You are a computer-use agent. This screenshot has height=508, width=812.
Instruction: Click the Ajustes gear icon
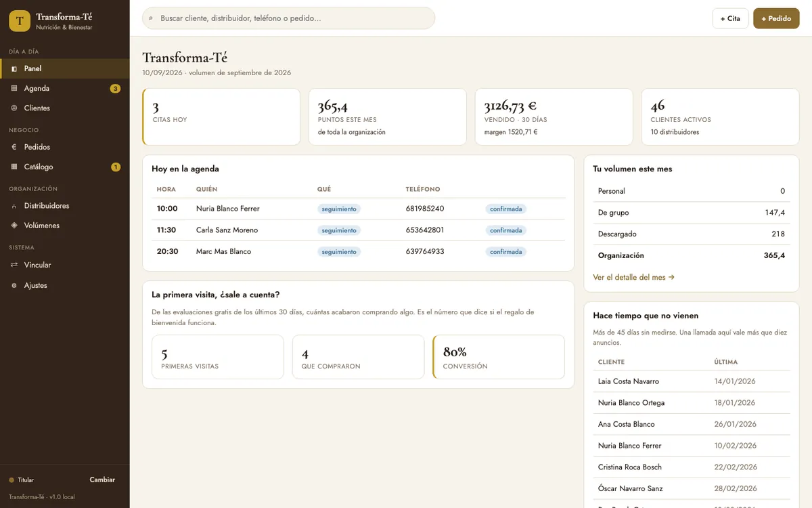tap(14, 286)
